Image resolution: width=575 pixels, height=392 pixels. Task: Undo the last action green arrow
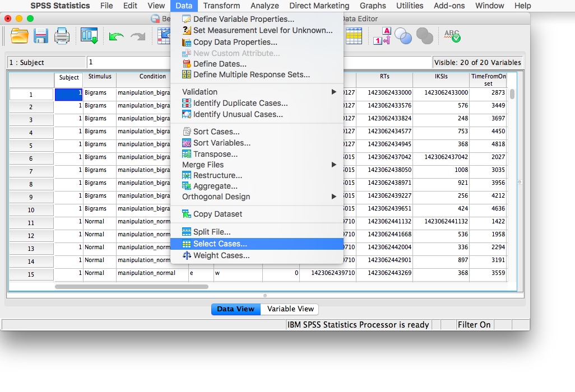click(116, 36)
